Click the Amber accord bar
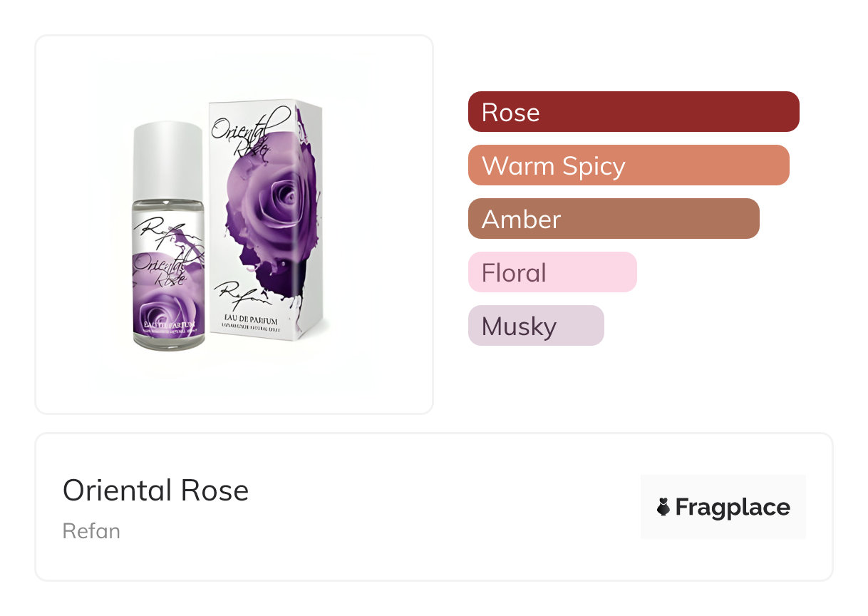 pos(613,219)
